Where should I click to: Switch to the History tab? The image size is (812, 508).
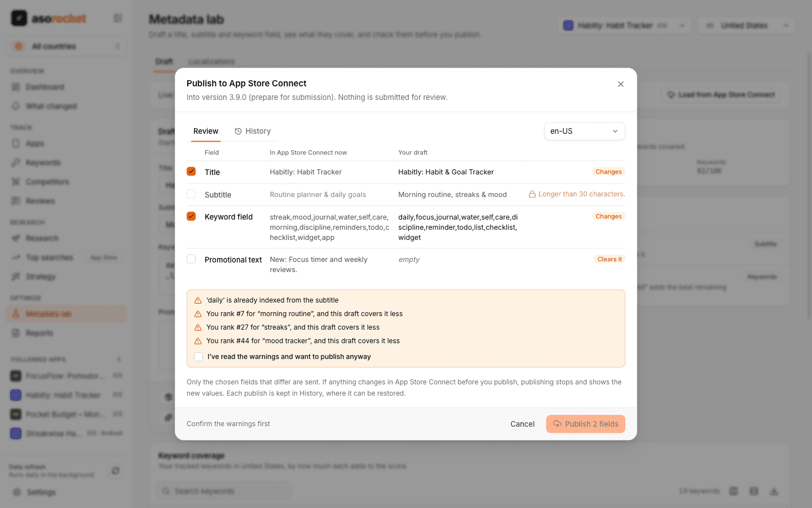[x=253, y=131]
